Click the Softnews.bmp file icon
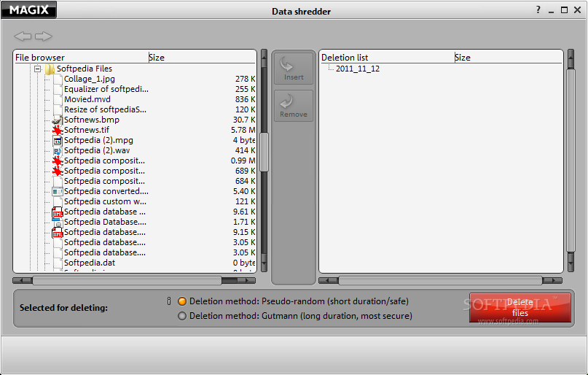Viewport: 588px width, 375px height. tap(58, 120)
